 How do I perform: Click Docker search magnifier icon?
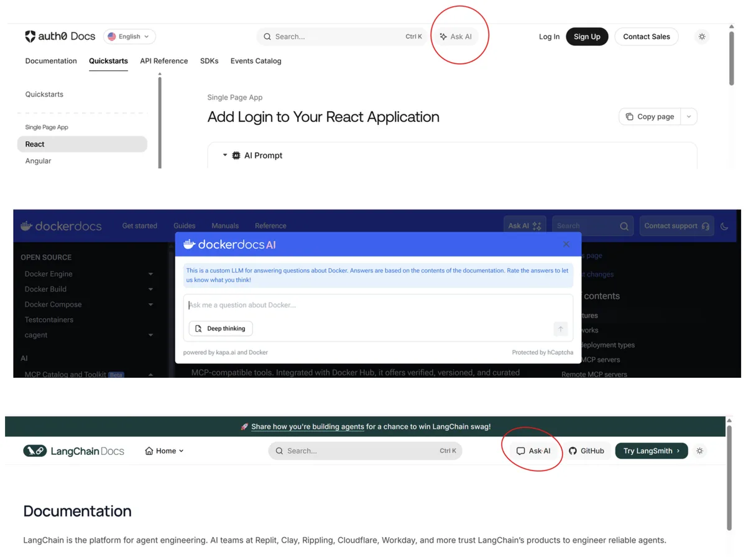coord(624,226)
